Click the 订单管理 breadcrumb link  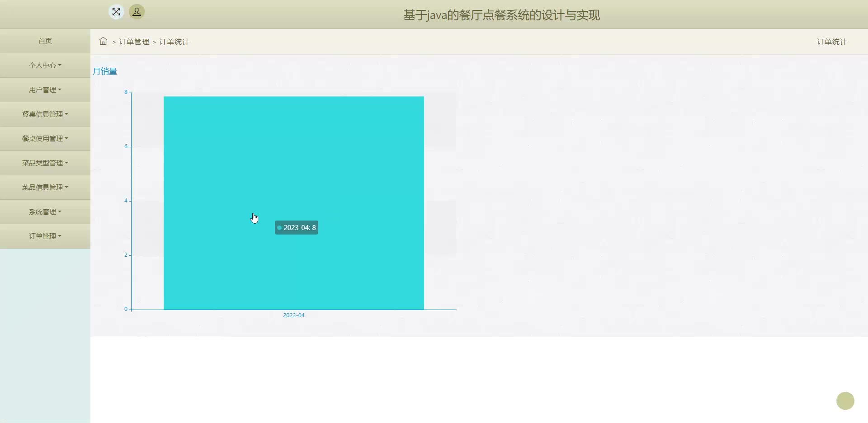(134, 42)
